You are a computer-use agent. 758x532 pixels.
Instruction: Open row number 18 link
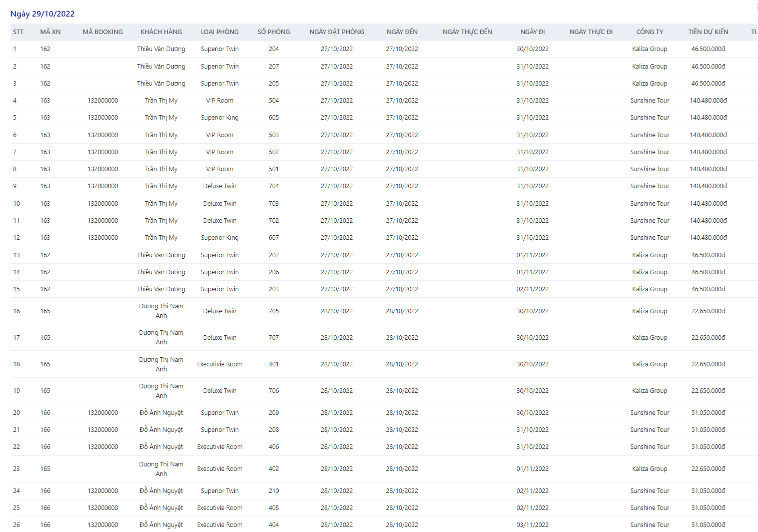point(17,364)
